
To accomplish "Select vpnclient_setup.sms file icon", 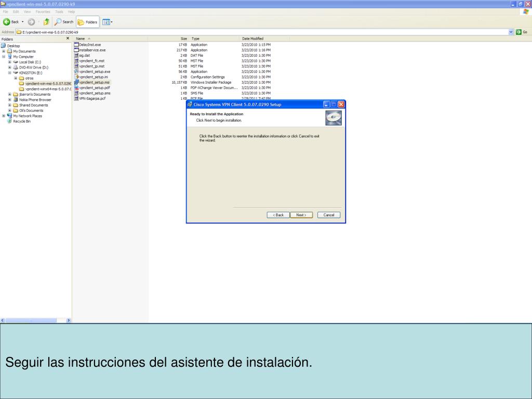I will click(76, 94).
